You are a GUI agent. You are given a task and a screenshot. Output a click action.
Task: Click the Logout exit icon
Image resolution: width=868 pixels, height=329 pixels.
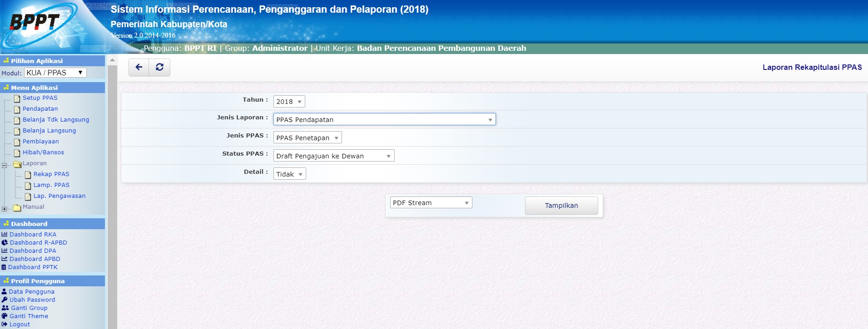pyautogui.click(x=5, y=324)
